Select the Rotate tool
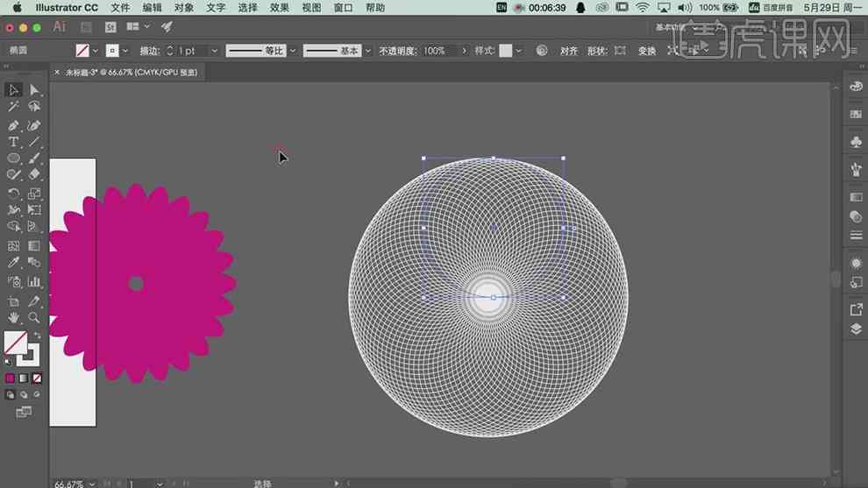This screenshot has height=488, width=868. 13,194
